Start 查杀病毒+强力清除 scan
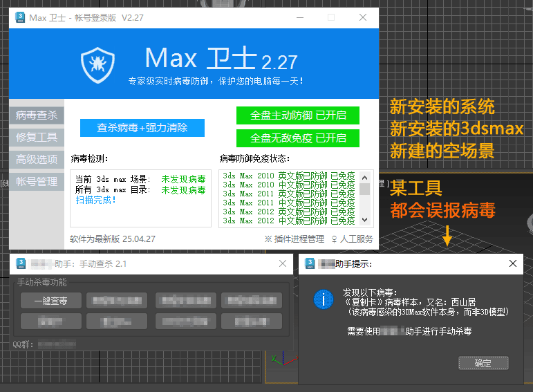 pyautogui.click(x=142, y=127)
